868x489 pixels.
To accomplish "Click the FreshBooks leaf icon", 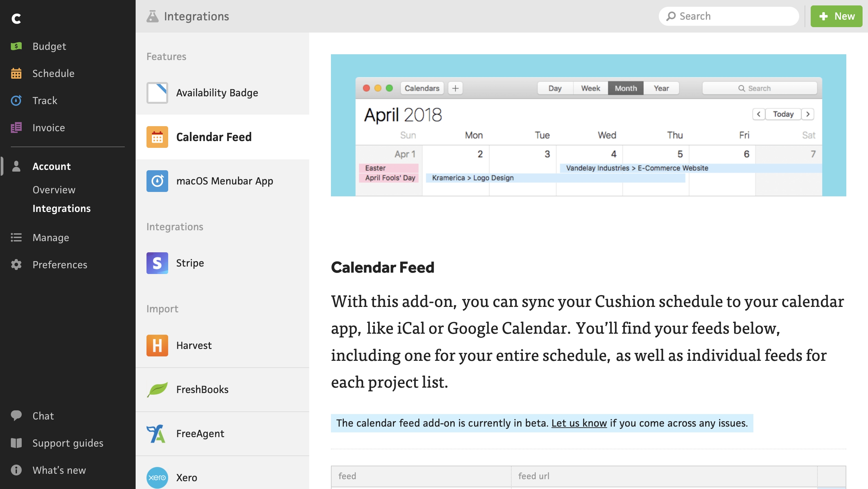I will tap(157, 389).
